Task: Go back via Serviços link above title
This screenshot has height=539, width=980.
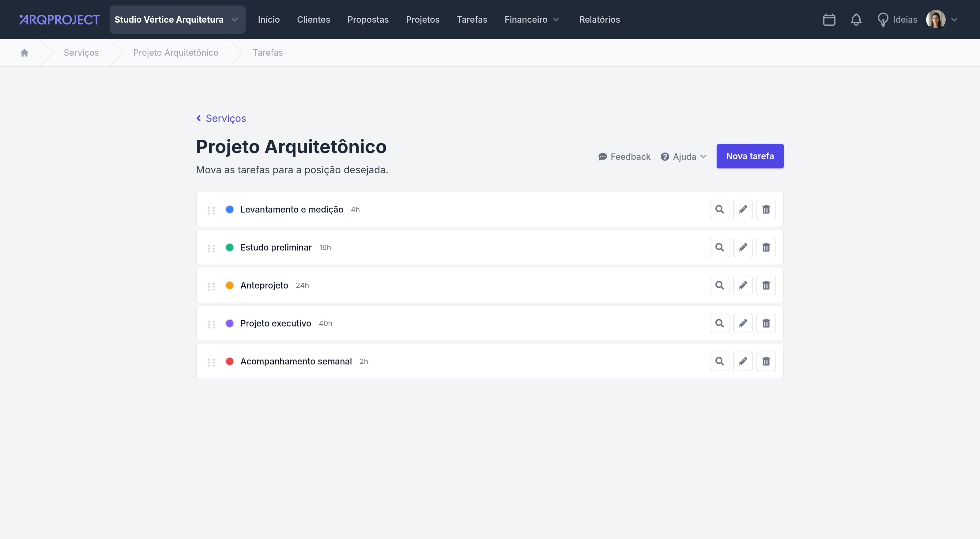Action: (221, 118)
